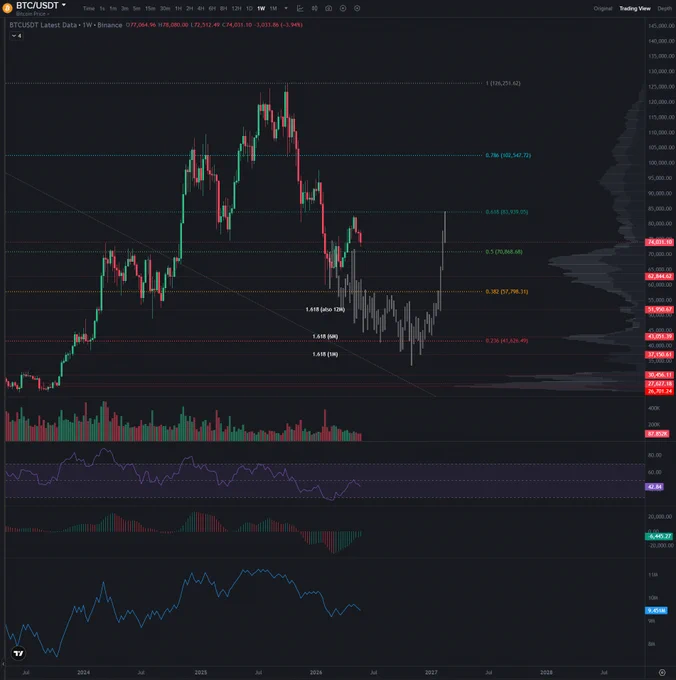676x680 pixels.
Task: Click the red price tag 27,627.18
Action: pyautogui.click(x=660, y=383)
